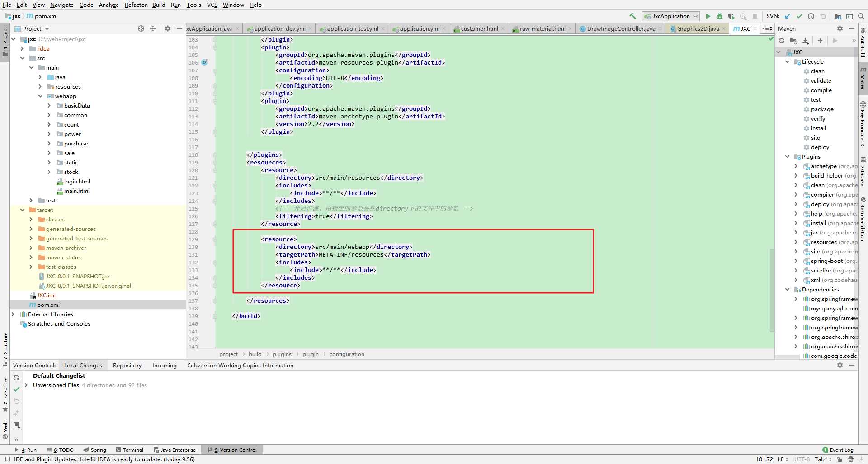
Task: Toggle tool window bars icon in status bar
Action: (7, 459)
